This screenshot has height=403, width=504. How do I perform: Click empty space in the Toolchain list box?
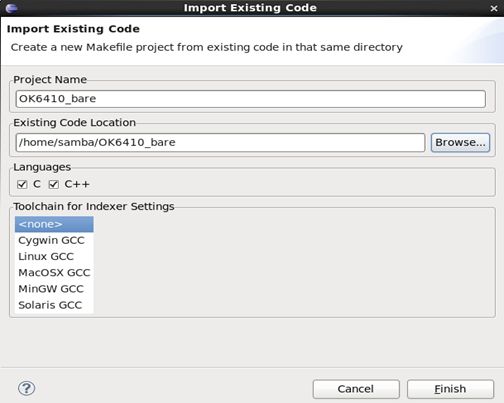[293, 265]
